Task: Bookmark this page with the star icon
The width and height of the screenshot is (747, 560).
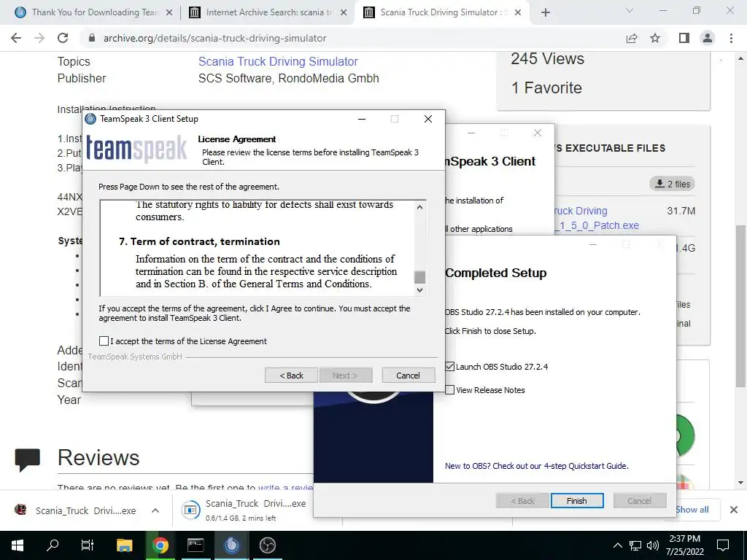Action: [x=655, y=38]
